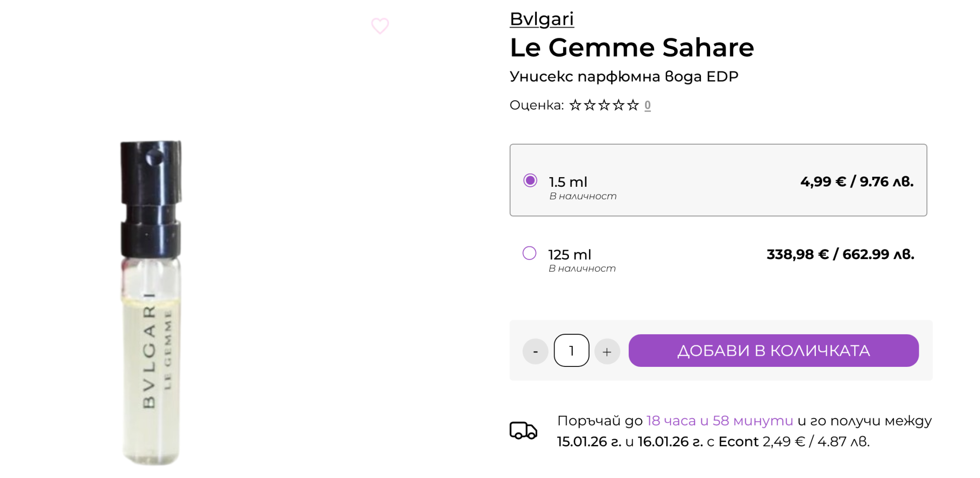Open the Bvlgari brand link
Image resolution: width=980 pixels, height=478 pixels.
[x=542, y=19]
